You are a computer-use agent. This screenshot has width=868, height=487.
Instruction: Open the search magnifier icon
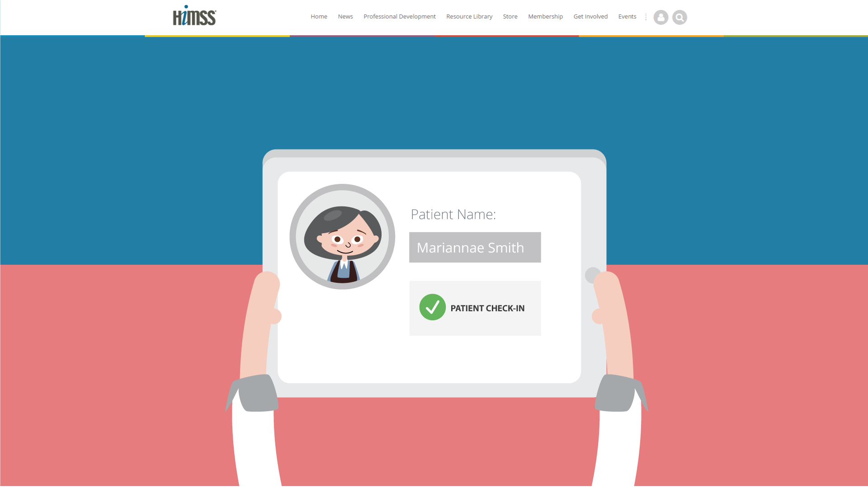click(x=679, y=17)
